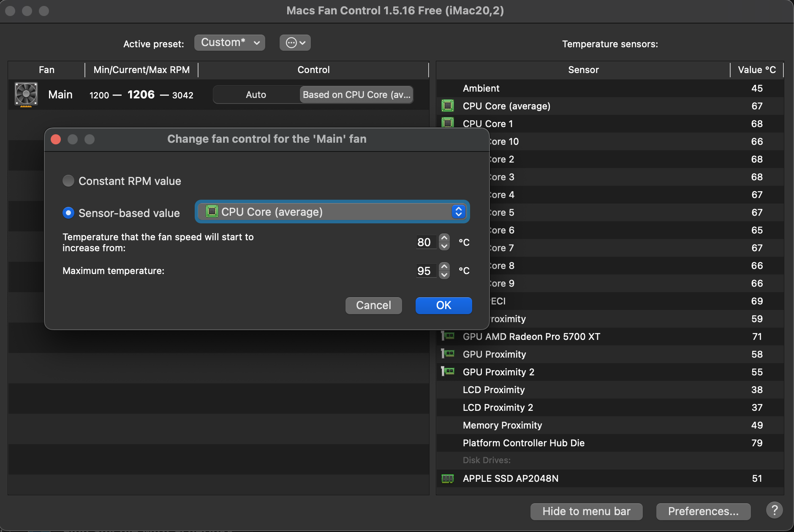The image size is (794, 532).
Task: Confirm the fan control with OK
Action: point(444,305)
